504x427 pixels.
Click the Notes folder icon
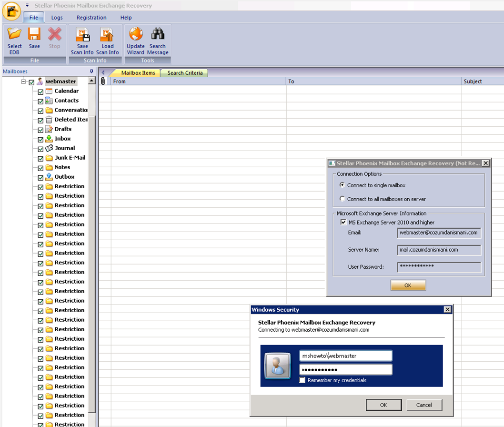49,167
